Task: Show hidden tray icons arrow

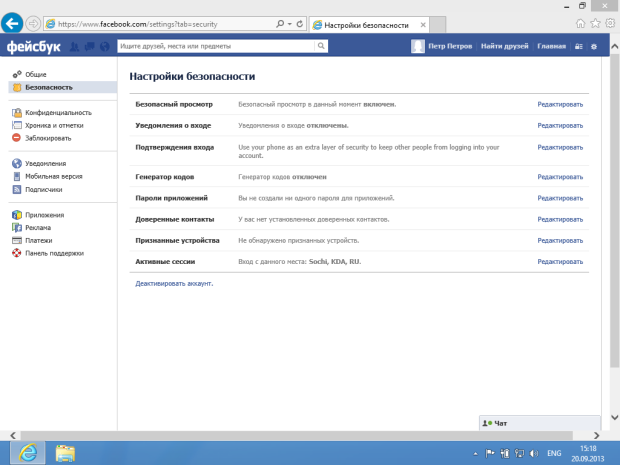Action: tap(475, 454)
